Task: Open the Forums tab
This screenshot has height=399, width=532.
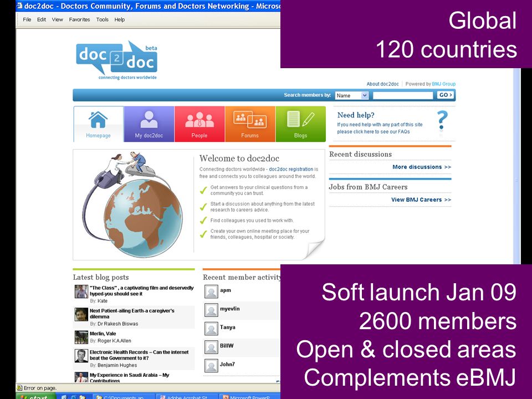Action: pyautogui.click(x=250, y=124)
